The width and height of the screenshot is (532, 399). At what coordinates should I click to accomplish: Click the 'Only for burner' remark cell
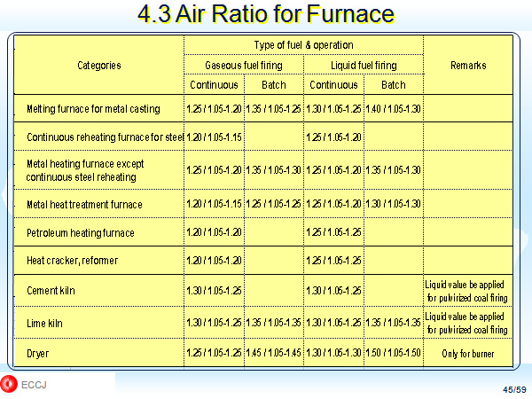[467, 353]
